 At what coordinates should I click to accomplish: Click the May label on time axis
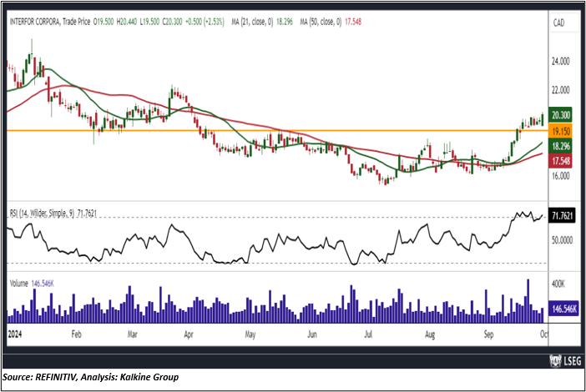tap(250, 334)
